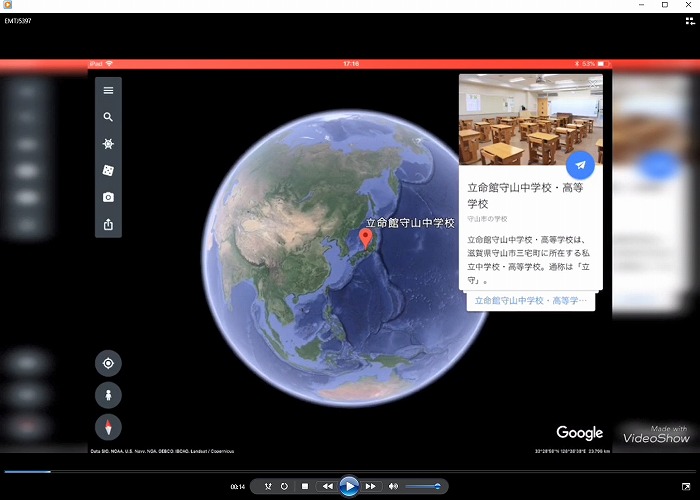Open the classroom photo on the info card
700x500 pixels.
point(531,120)
